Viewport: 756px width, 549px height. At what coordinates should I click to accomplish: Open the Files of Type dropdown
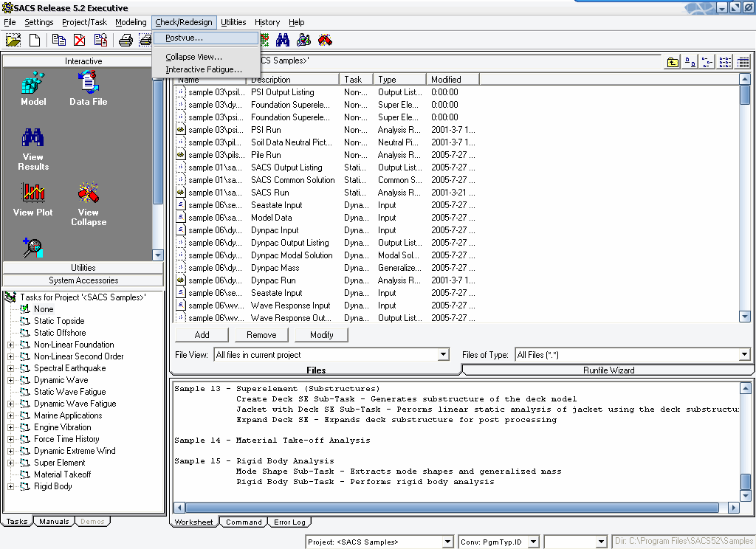744,355
